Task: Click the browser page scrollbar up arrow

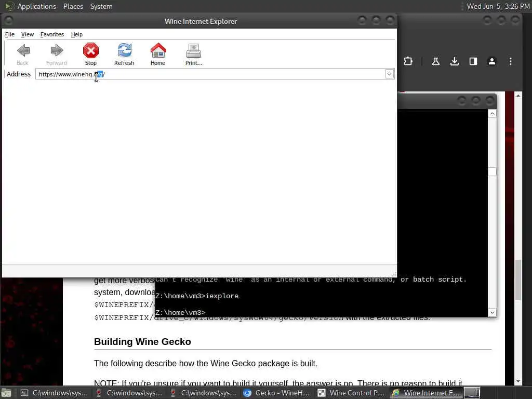Action: point(518,96)
